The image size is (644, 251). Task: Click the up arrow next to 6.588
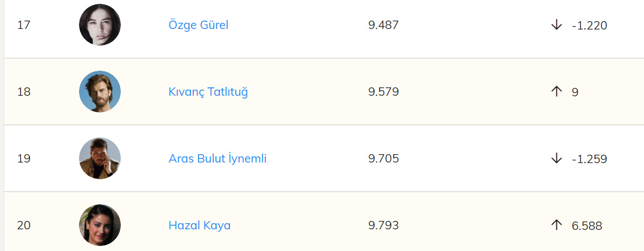(556, 225)
